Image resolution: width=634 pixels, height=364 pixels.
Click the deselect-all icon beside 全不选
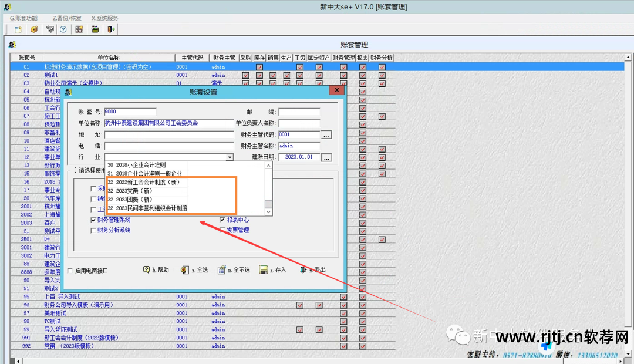tap(221, 269)
